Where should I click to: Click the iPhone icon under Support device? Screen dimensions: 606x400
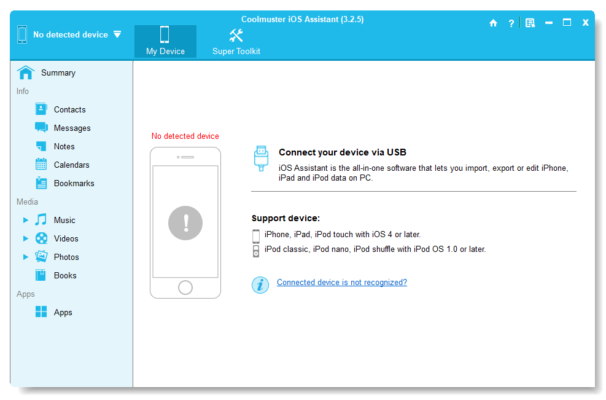point(256,235)
